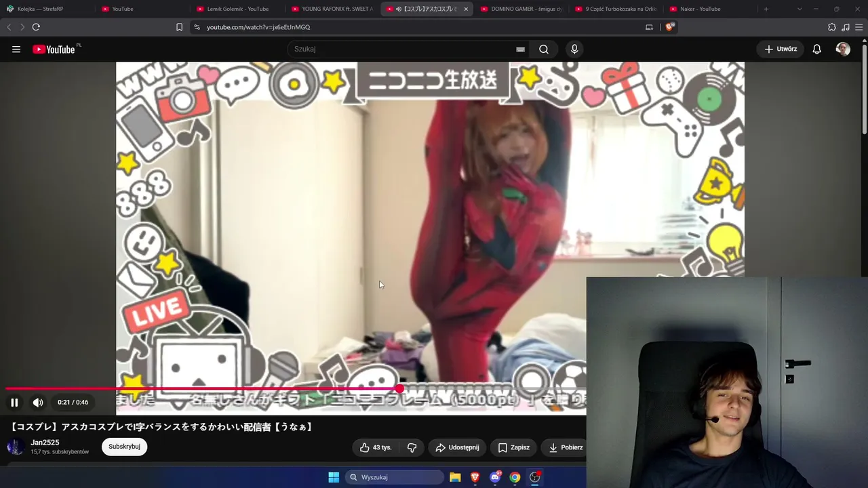Click the Windows taskbar Wyszukaj search box
This screenshot has width=868, height=488.
395,477
